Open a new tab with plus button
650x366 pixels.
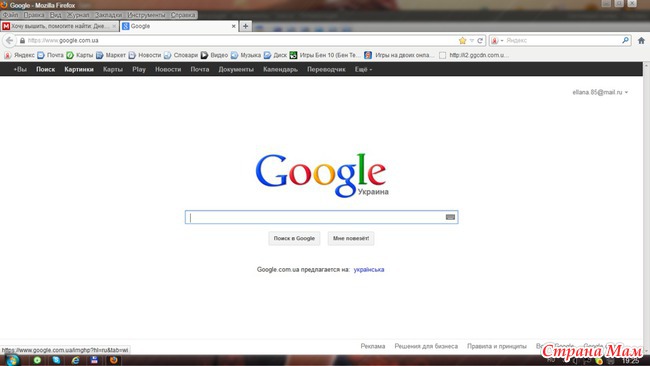click(x=245, y=26)
